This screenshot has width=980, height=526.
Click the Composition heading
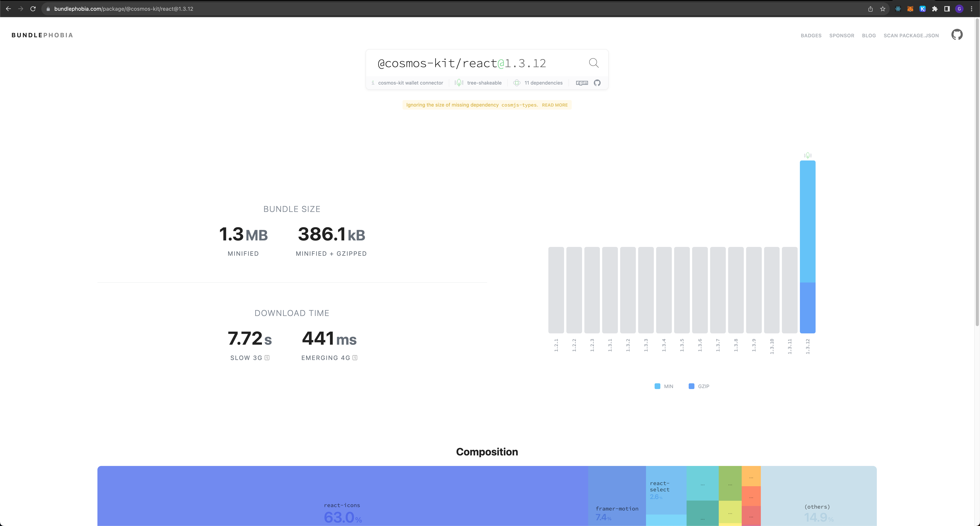tap(487, 452)
